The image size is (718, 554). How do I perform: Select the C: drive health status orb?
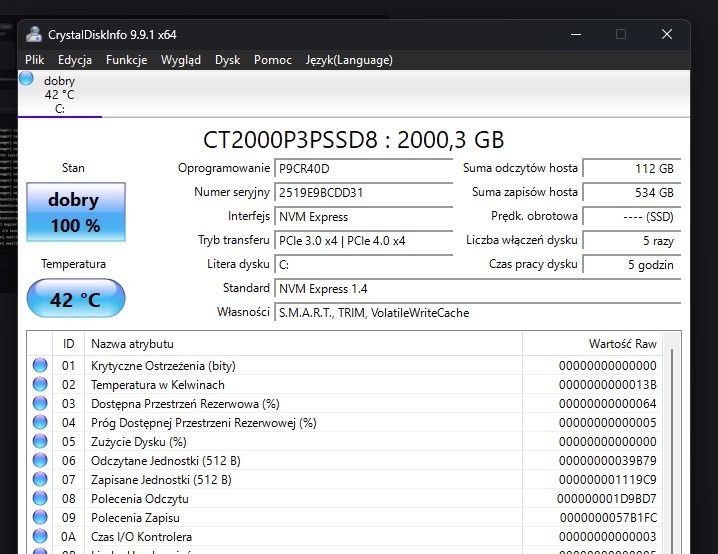pyautogui.click(x=26, y=79)
